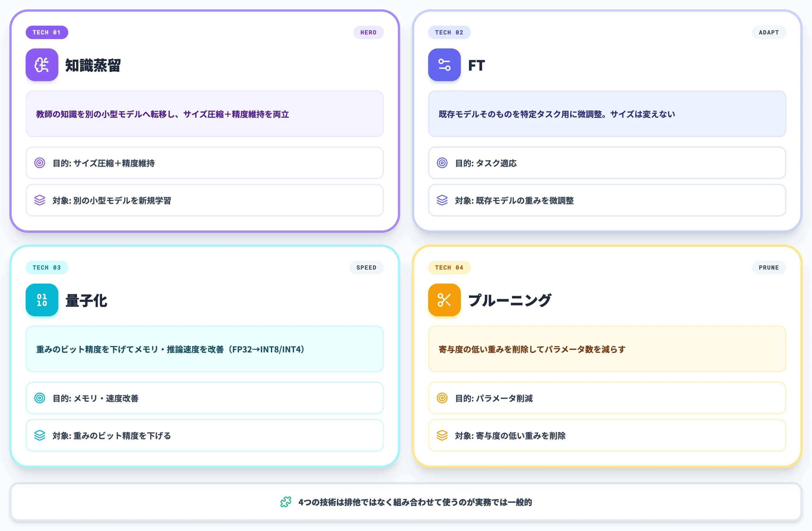
Task: Click the green puzzle piece icon in footer
Action: (286, 502)
